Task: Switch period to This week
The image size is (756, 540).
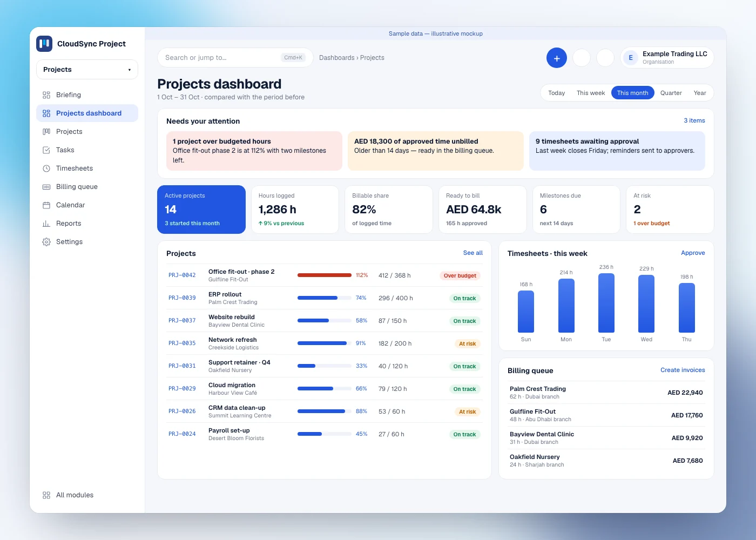Action: click(591, 93)
